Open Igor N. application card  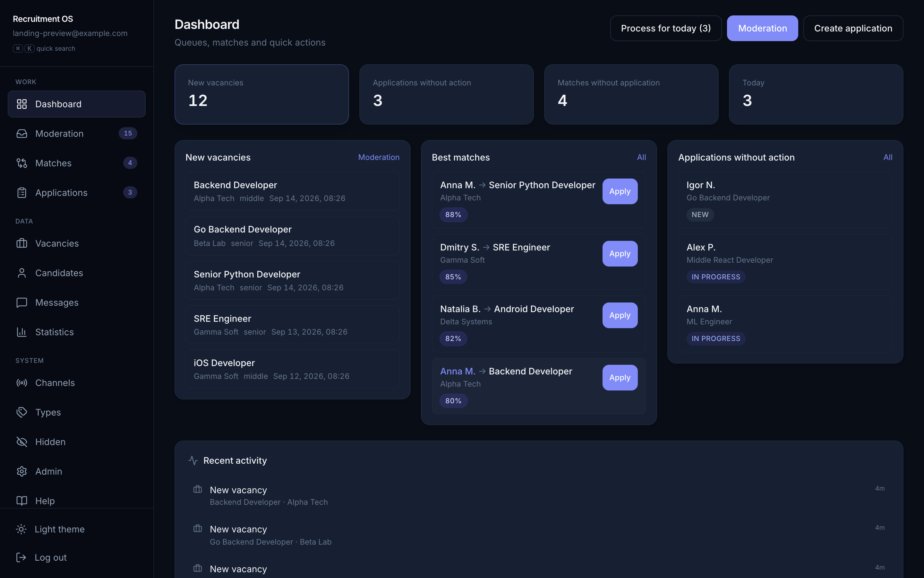tap(785, 200)
